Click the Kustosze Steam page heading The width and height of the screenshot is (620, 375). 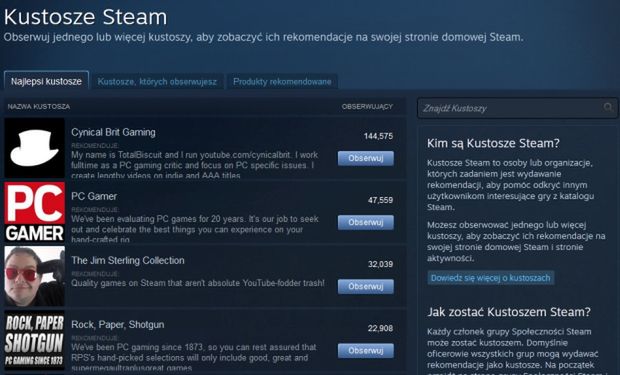click(x=85, y=17)
